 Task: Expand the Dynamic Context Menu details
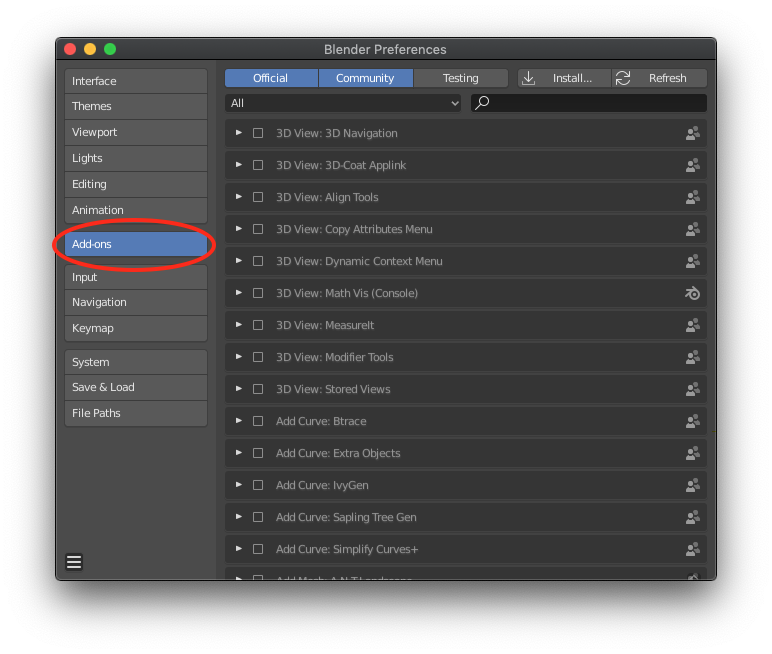click(x=239, y=261)
